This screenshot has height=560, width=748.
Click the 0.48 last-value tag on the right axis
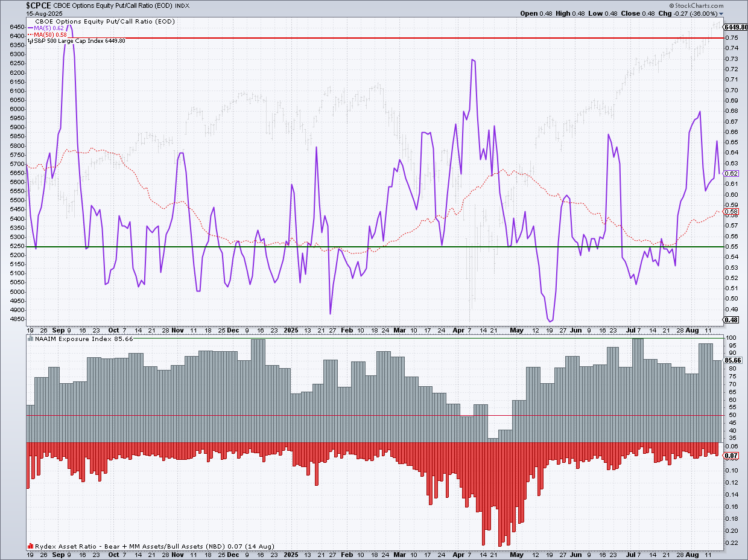point(731,320)
